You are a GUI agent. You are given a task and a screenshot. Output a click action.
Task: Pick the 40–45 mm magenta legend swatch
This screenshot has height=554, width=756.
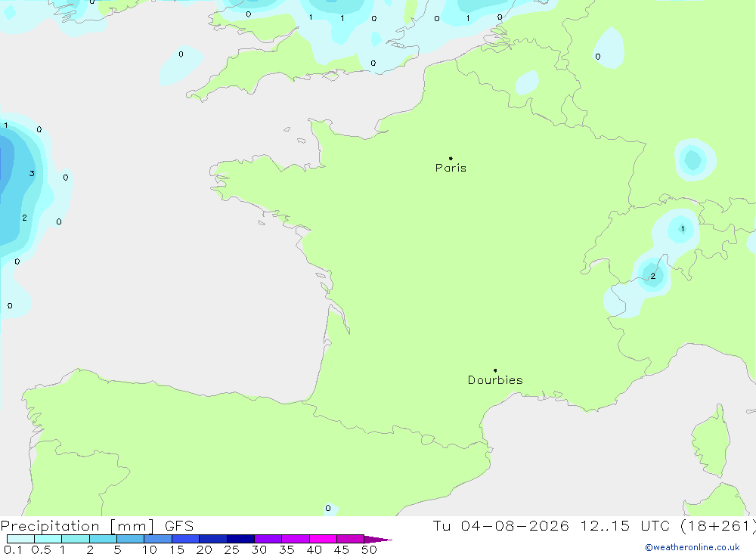[x=323, y=539]
